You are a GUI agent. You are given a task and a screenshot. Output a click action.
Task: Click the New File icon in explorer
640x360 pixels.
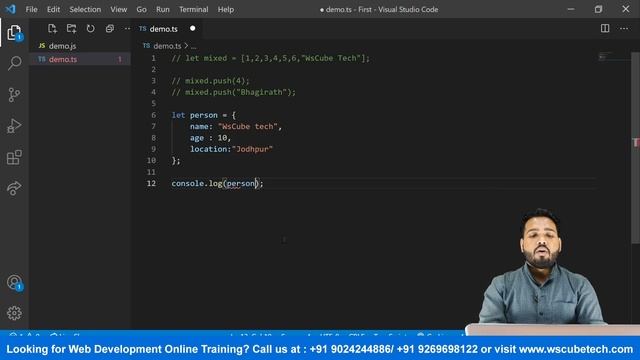pos(52,29)
